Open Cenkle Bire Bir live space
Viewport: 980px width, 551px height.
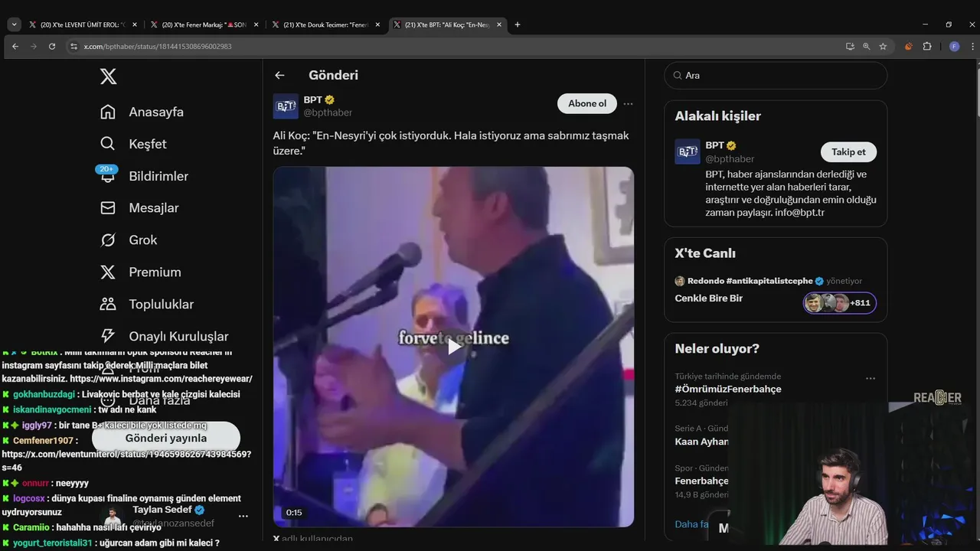(x=708, y=298)
